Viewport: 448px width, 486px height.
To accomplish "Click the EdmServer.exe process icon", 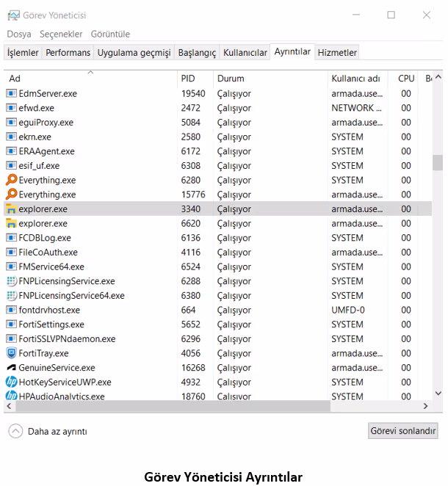I will tap(11, 93).
